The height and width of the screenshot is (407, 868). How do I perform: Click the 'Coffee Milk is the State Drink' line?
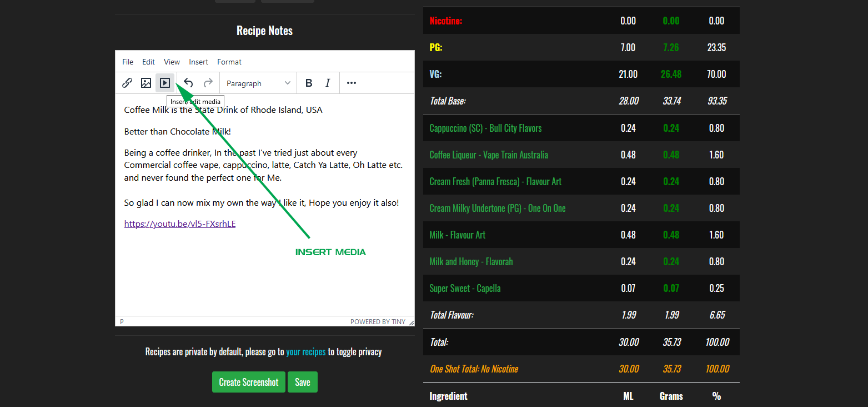[x=223, y=110]
